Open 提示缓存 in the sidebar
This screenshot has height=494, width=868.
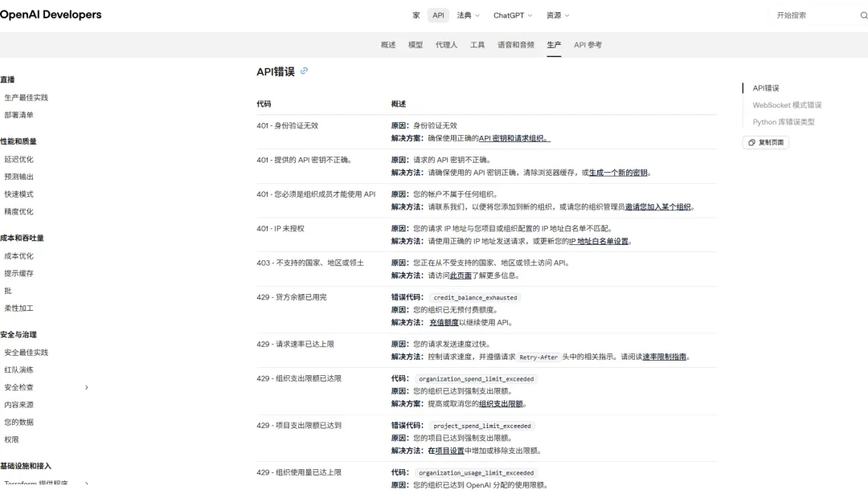click(18, 273)
